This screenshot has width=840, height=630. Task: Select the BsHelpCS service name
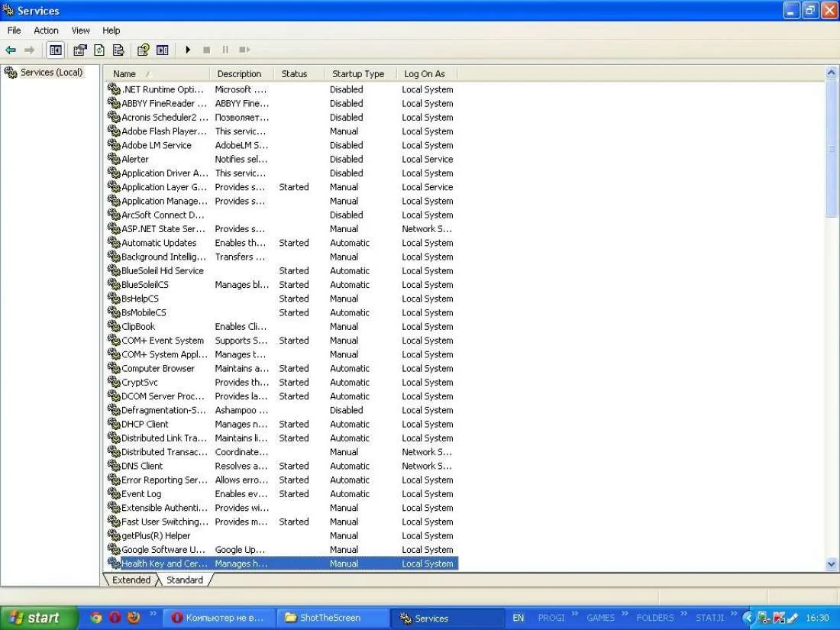(x=140, y=299)
